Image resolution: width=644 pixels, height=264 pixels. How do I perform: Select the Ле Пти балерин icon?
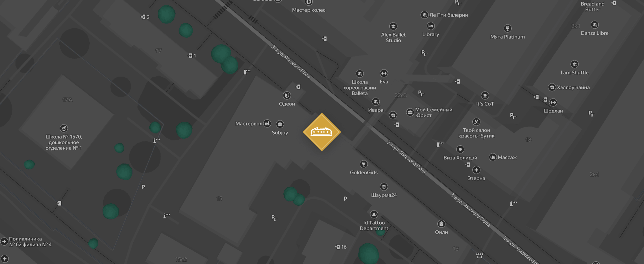tap(424, 15)
